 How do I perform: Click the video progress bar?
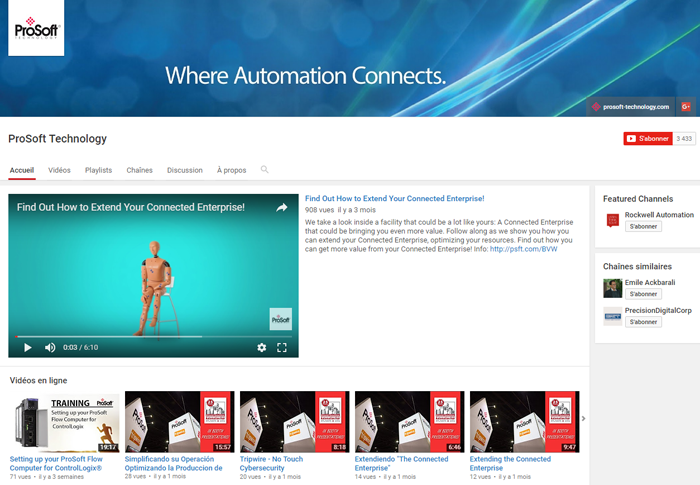click(x=153, y=336)
